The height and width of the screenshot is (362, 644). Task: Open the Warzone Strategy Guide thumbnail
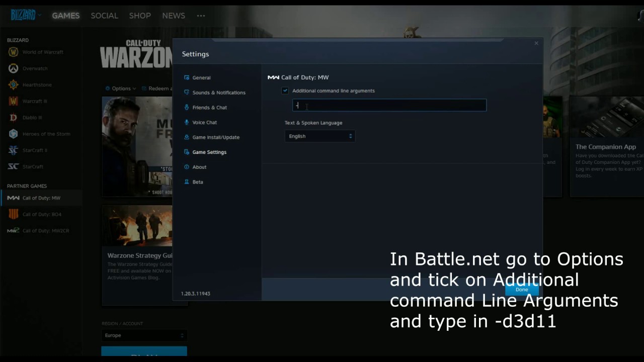point(137,226)
